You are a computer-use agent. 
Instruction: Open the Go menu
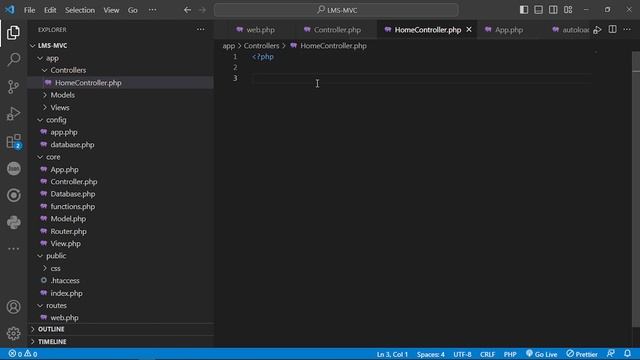[x=133, y=10]
